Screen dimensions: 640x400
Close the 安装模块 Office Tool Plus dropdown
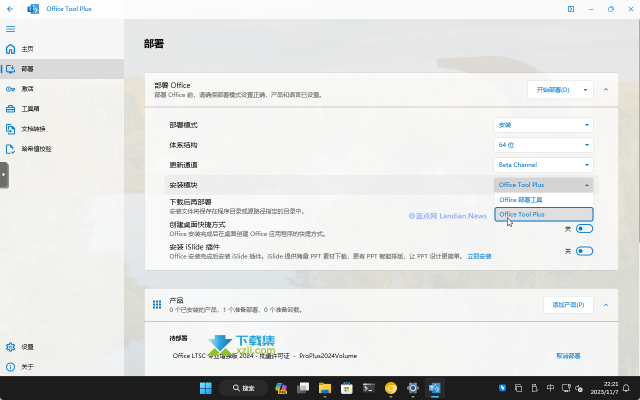pyautogui.click(x=543, y=185)
